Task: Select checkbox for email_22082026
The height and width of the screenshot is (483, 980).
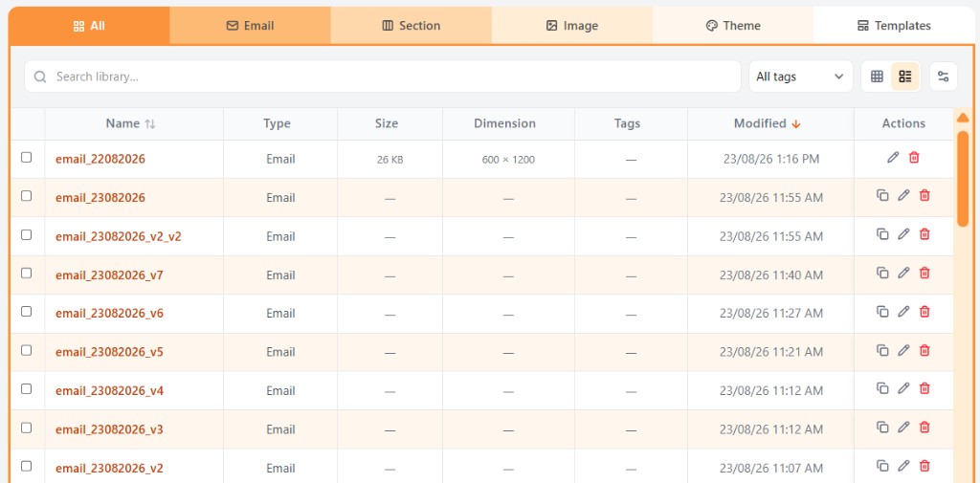Action: click(26, 158)
